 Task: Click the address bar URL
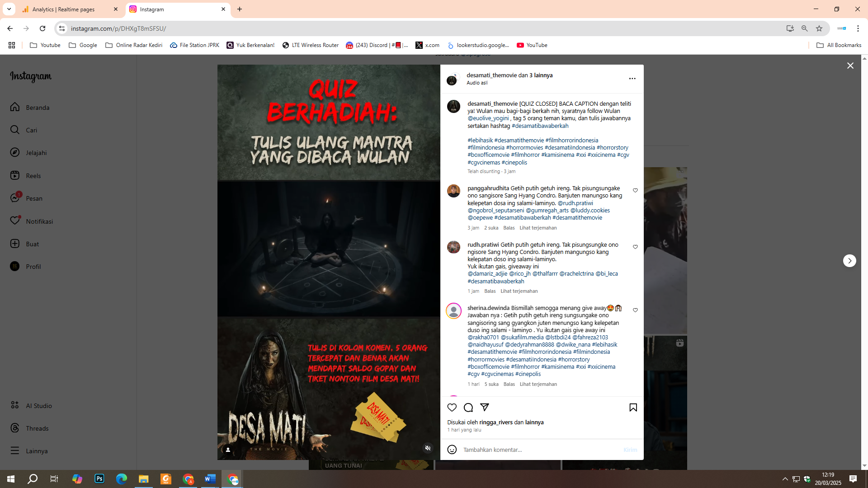[118, 28]
